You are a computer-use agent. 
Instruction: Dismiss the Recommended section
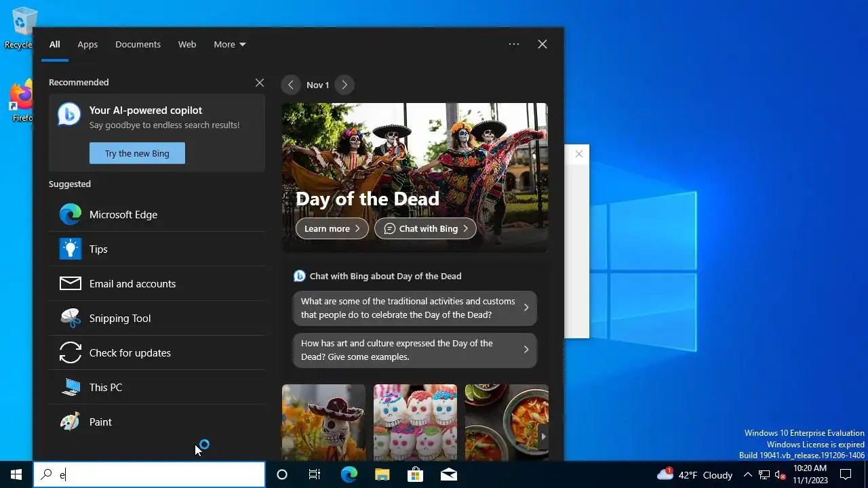[x=260, y=83]
